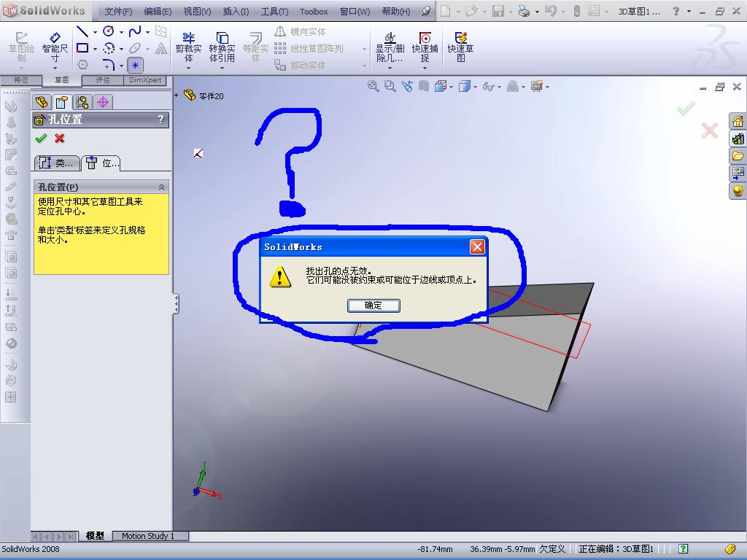
Task: Select the Smart Dimension (智能尺寸) tool
Action: click(55, 47)
